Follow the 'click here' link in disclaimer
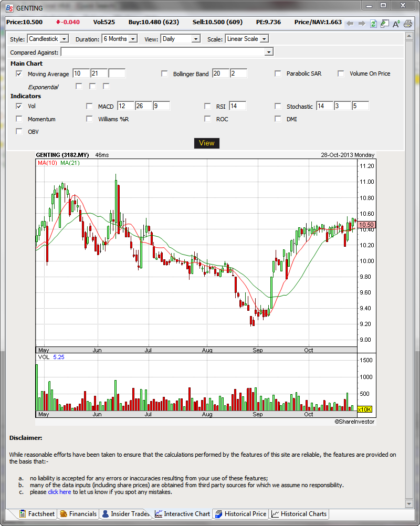 click(59, 492)
